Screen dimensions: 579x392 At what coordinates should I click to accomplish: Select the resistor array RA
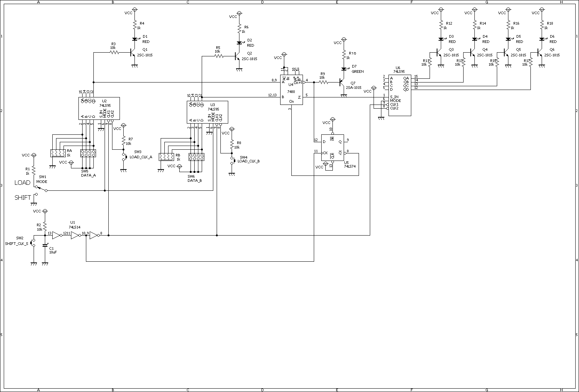point(58,153)
